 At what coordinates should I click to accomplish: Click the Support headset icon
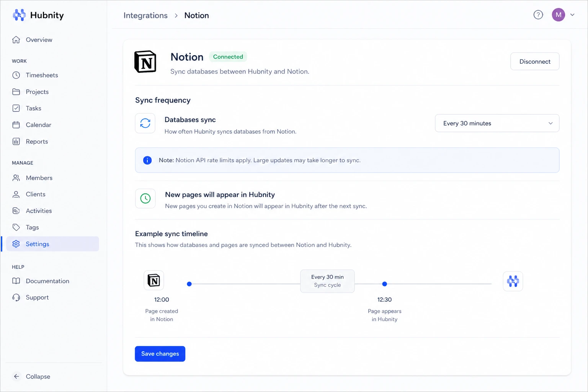[x=16, y=297]
